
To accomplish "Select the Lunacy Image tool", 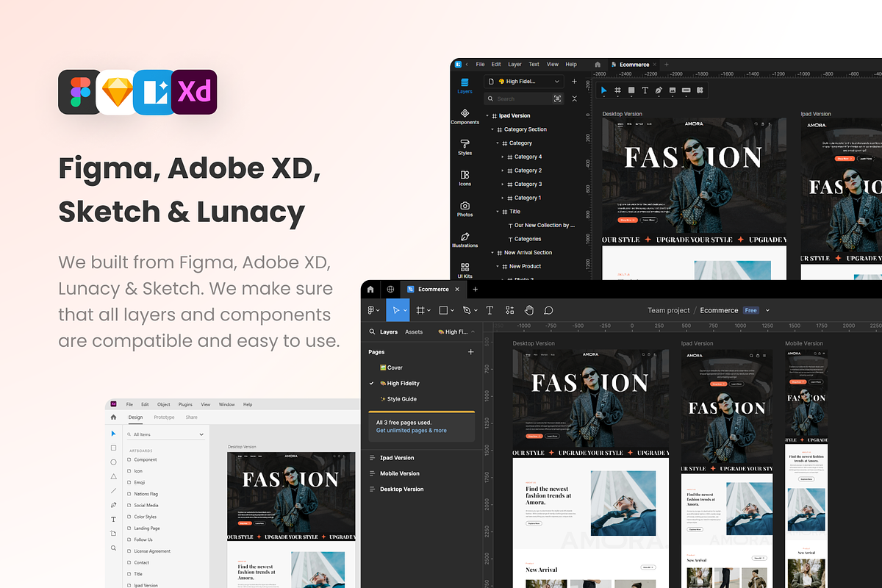I will 673,90.
